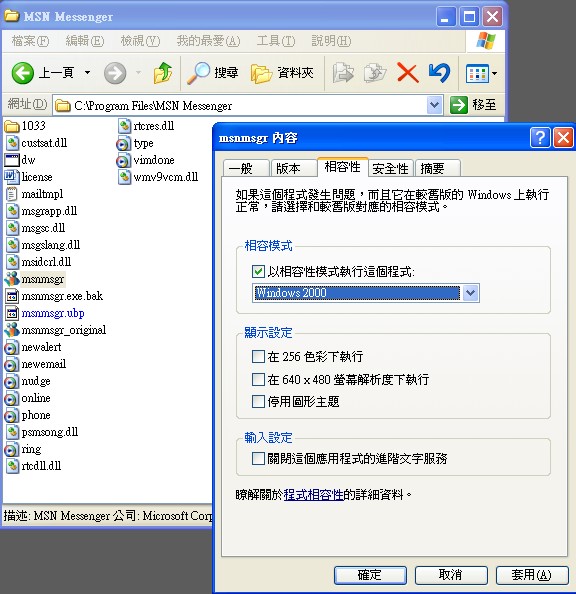Image resolution: width=576 pixels, height=594 pixels.
Task: Select the newalert sound file icon
Action: pos(11,347)
